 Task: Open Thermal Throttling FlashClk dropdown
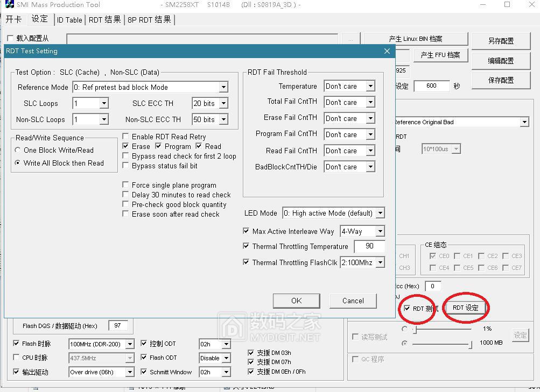click(380, 263)
